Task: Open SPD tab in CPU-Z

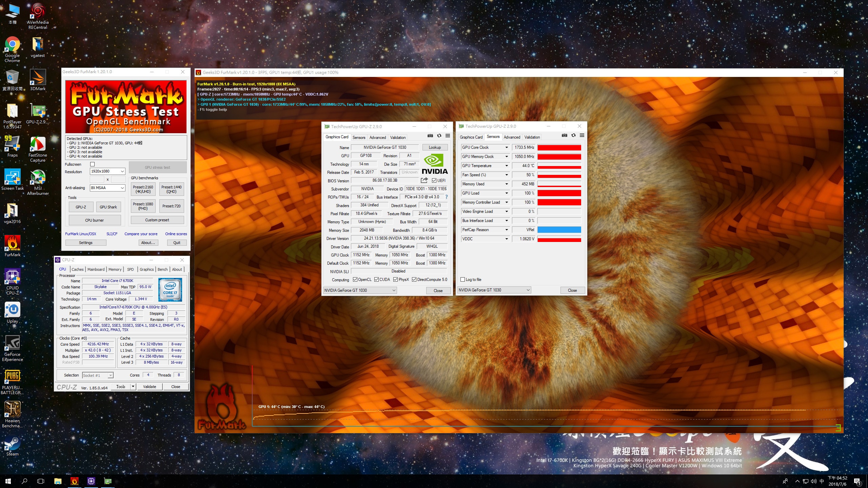Action: pos(130,269)
